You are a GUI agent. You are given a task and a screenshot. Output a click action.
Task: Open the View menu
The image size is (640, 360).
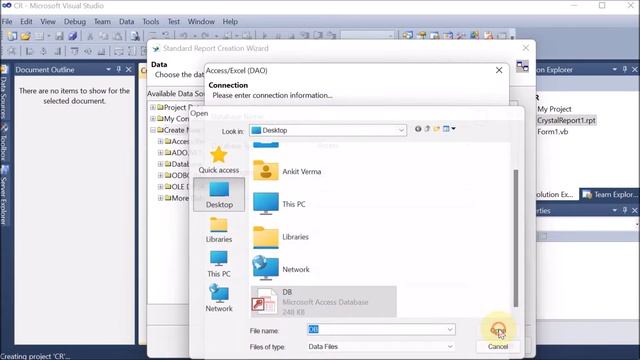[48, 22]
